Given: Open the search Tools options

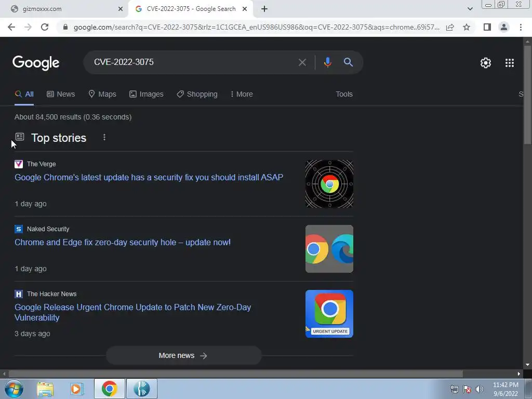Looking at the screenshot, I should [x=344, y=95].
